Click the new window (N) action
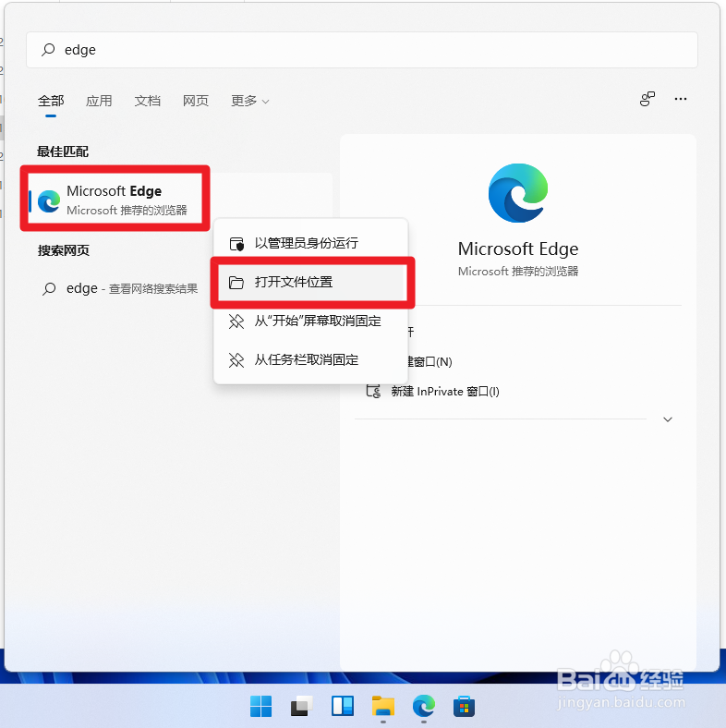726x728 pixels. coord(430,361)
